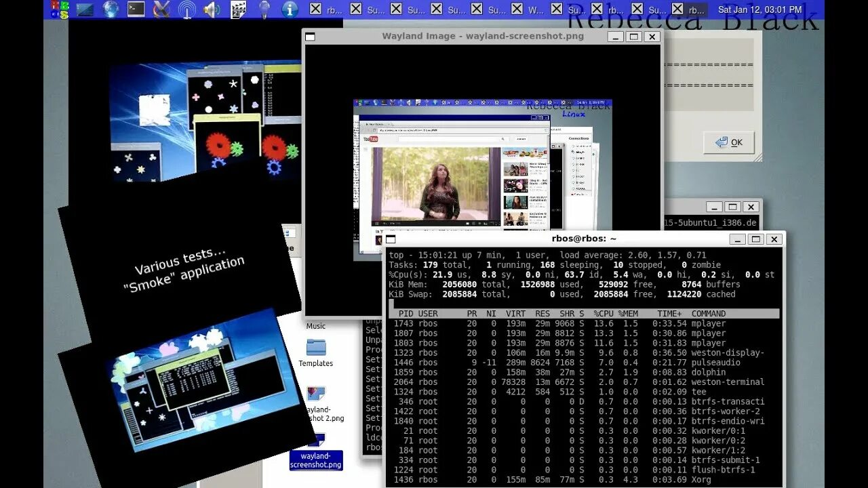
Task: Open the crossed tools settings icon
Action: [161, 9]
